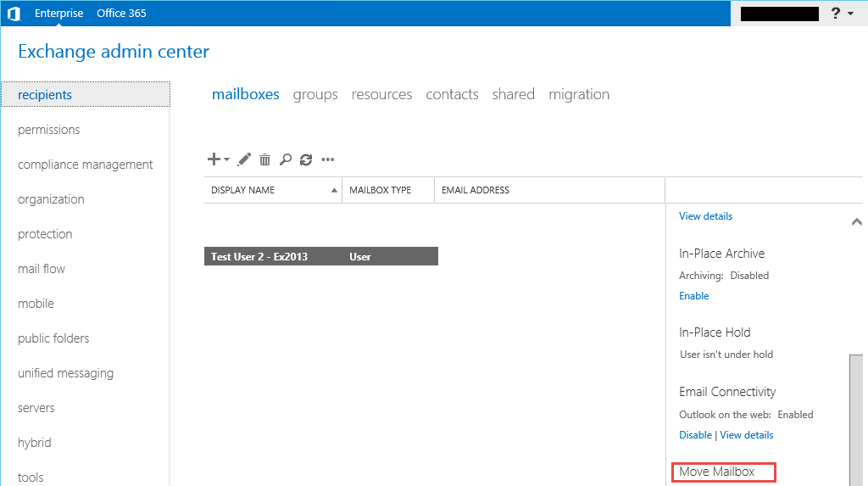The height and width of the screenshot is (486, 868).
Task: Switch to the Enterprise tab
Action: pos(58,14)
